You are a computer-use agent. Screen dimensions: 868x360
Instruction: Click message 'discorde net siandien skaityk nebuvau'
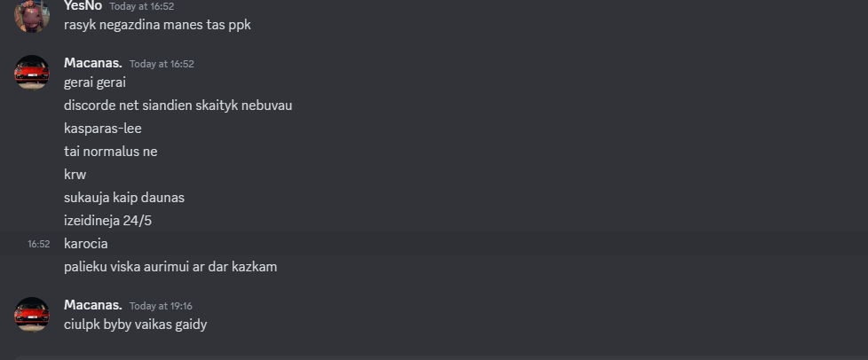(x=178, y=105)
